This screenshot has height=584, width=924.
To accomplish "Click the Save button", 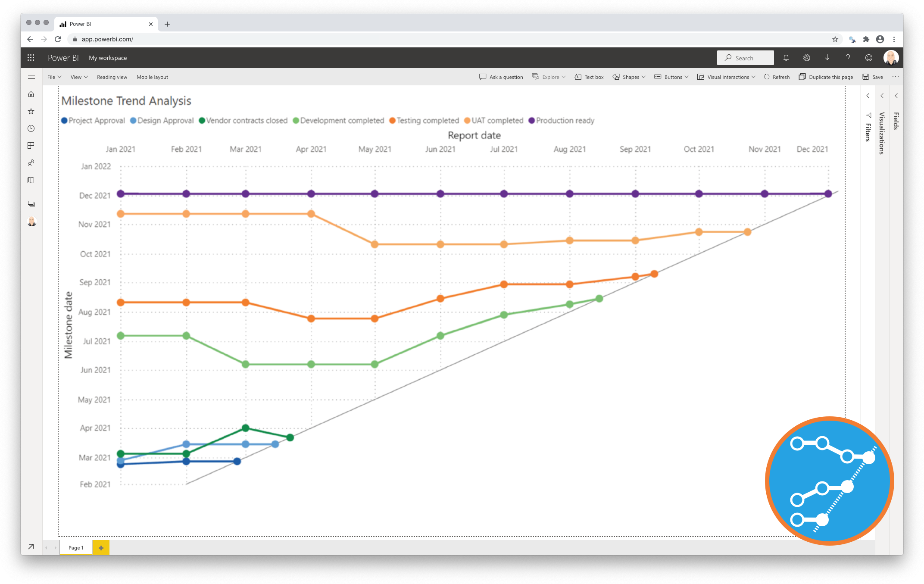I will [874, 77].
